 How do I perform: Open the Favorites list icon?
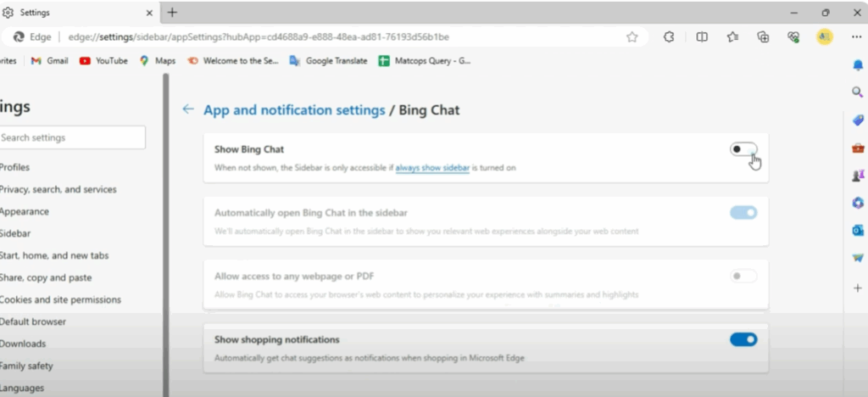click(x=733, y=37)
